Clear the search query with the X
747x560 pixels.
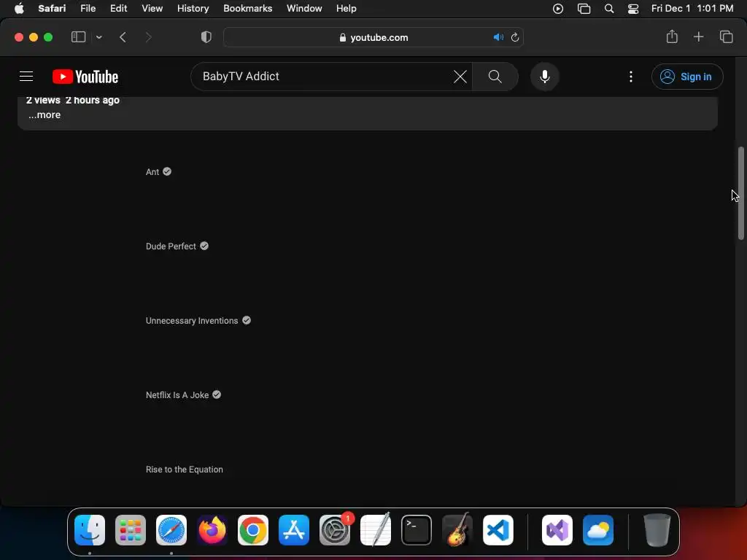(460, 76)
